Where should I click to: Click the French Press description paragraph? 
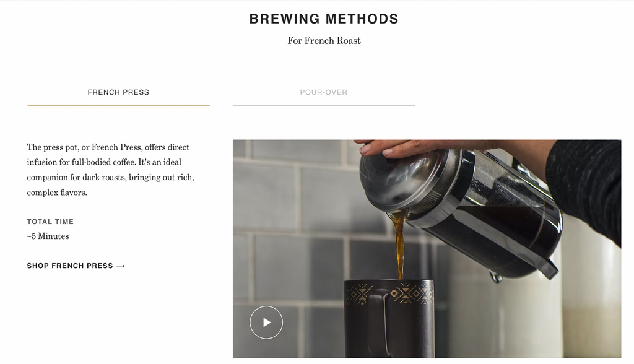click(110, 170)
